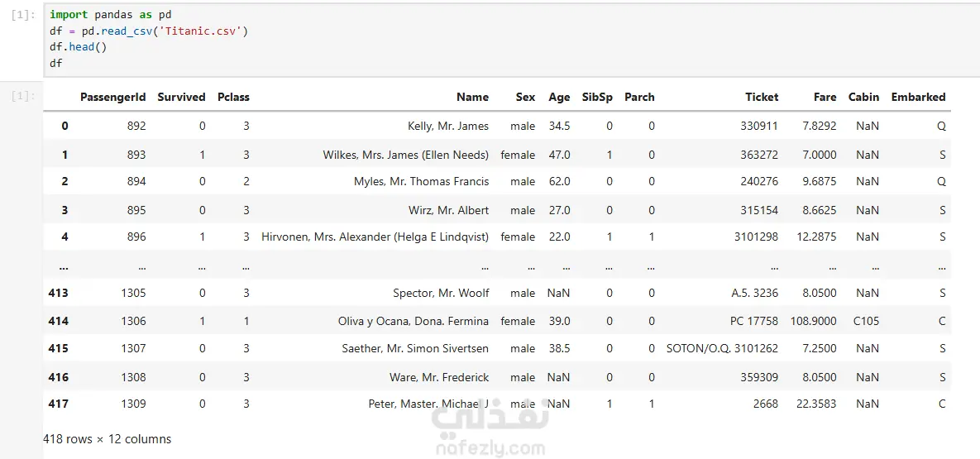
Task: Click the cabin value C105
Action: click(866, 321)
